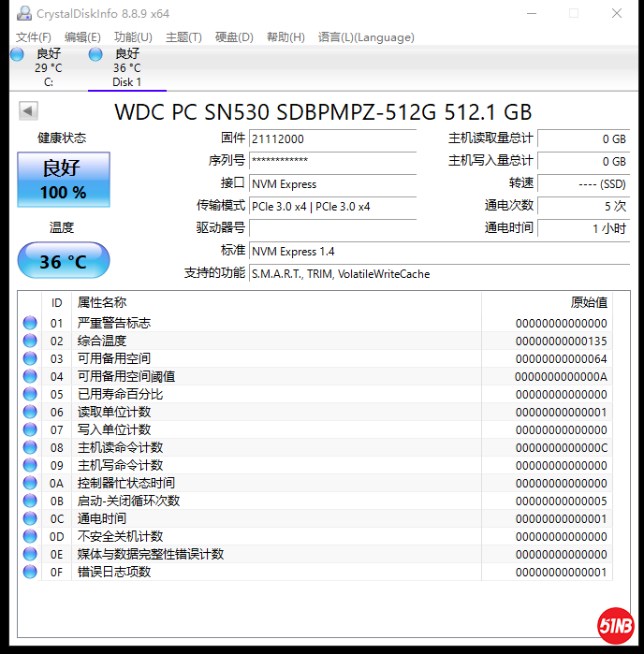The image size is (644, 654).
Task: Click the 36 °C temperature button
Action: (64, 261)
